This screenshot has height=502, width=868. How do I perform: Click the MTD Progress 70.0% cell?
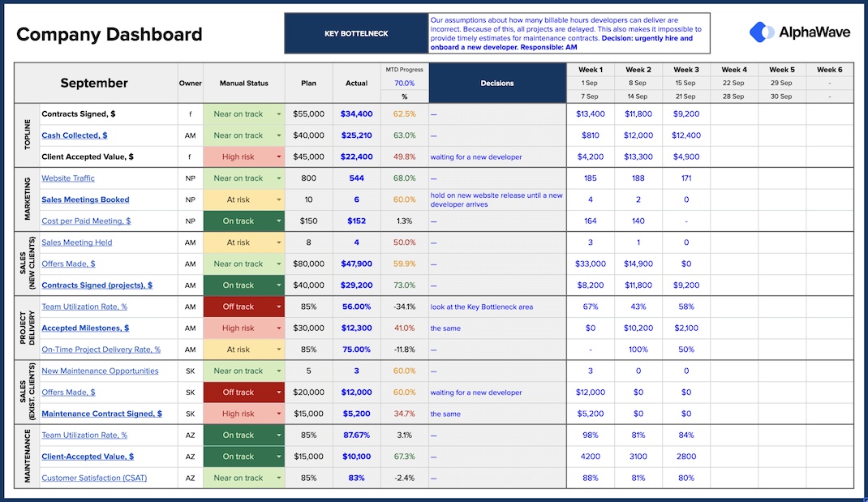click(404, 83)
